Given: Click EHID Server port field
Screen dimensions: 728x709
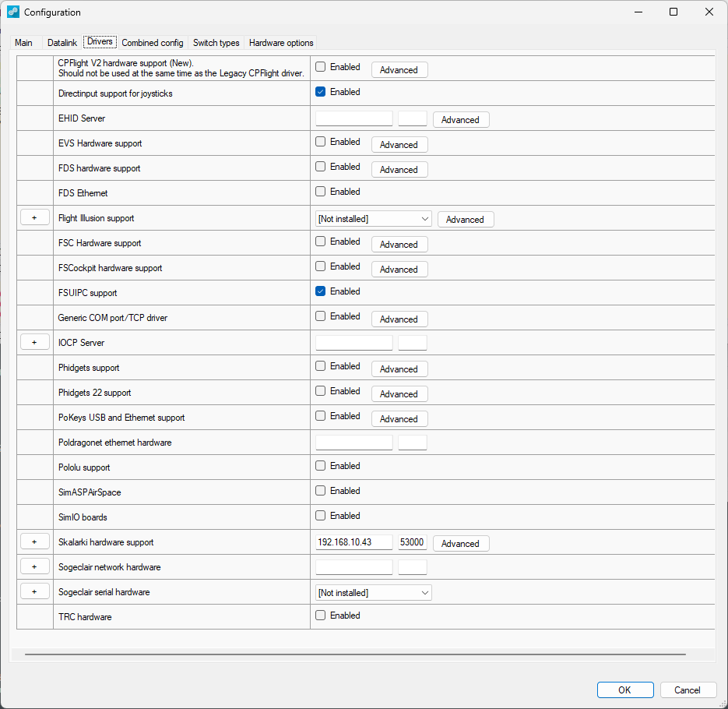Looking at the screenshot, I should click(x=413, y=118).
